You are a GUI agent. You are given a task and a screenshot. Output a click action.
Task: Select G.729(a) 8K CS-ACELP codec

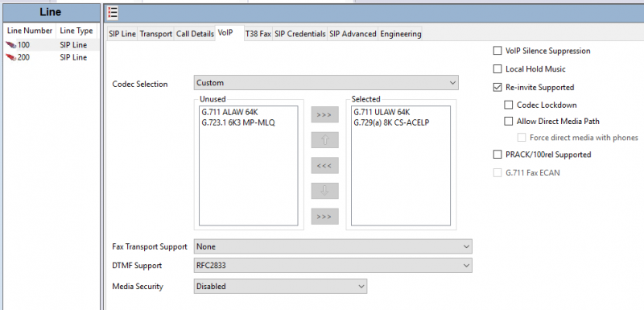[x=391, y=122]
